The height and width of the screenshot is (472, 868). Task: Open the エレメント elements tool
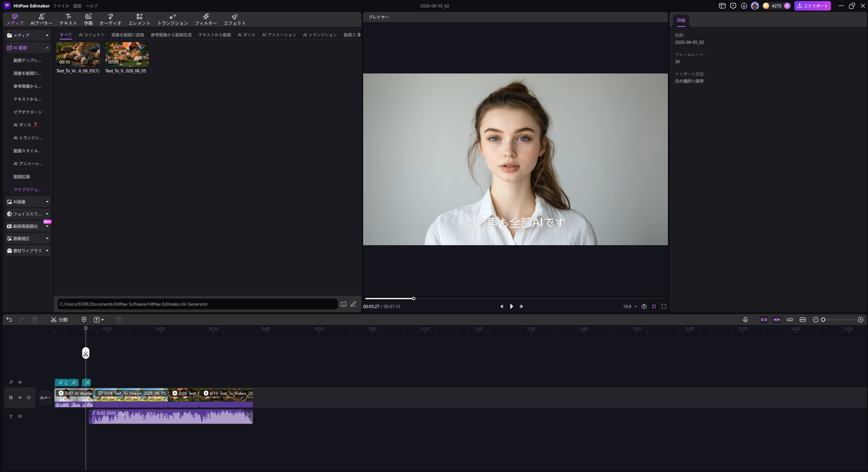click(x=139, y=19)
